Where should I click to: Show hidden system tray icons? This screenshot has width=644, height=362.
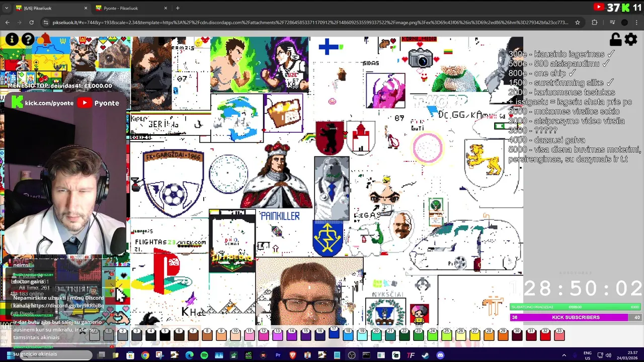(x=564, y=355)
